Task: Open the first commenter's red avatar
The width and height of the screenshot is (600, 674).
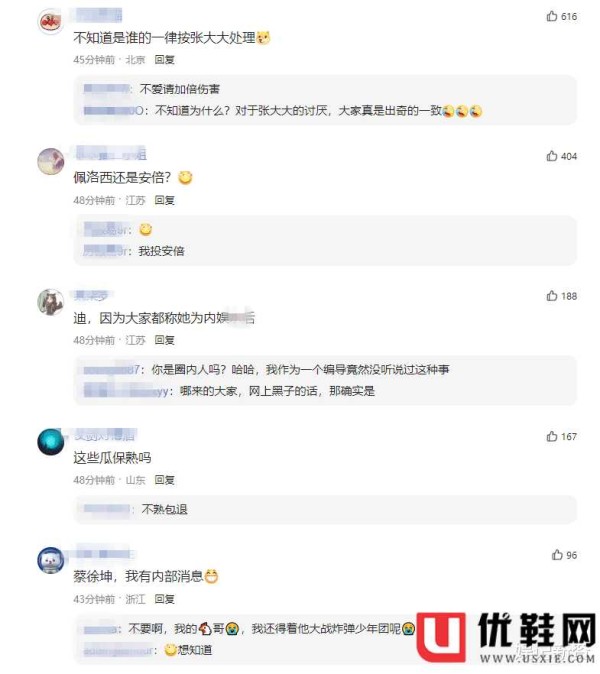Action: (x=51, y=21)
